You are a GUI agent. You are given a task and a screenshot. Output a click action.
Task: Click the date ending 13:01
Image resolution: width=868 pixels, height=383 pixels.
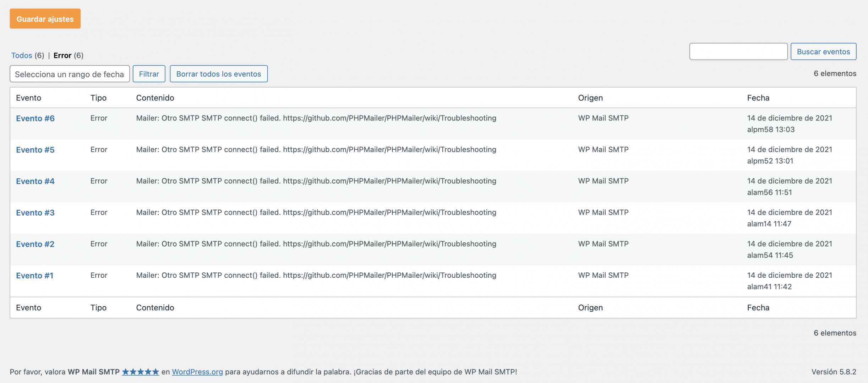[x=790, y=155]
